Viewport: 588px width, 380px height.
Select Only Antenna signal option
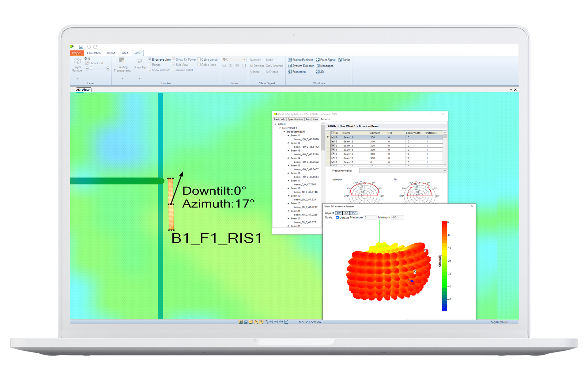point(274,66)
